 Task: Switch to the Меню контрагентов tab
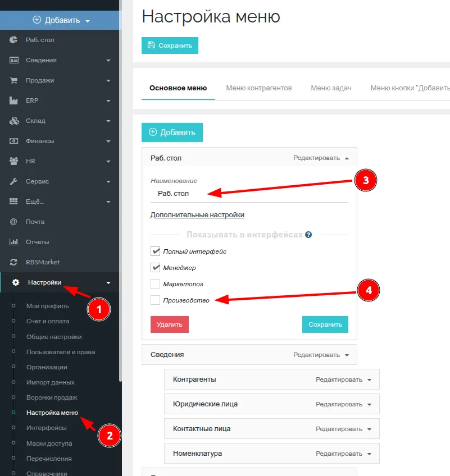pos(259,88)
